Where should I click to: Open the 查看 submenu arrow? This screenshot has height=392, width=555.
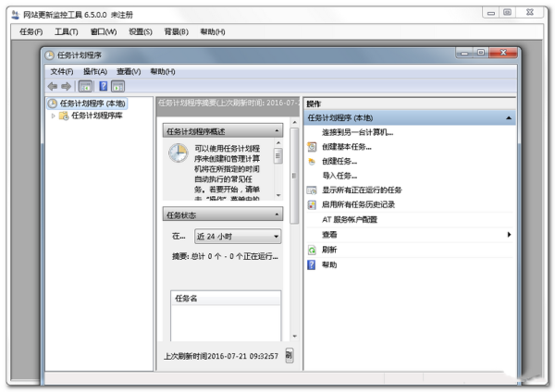tap(509, 235)
